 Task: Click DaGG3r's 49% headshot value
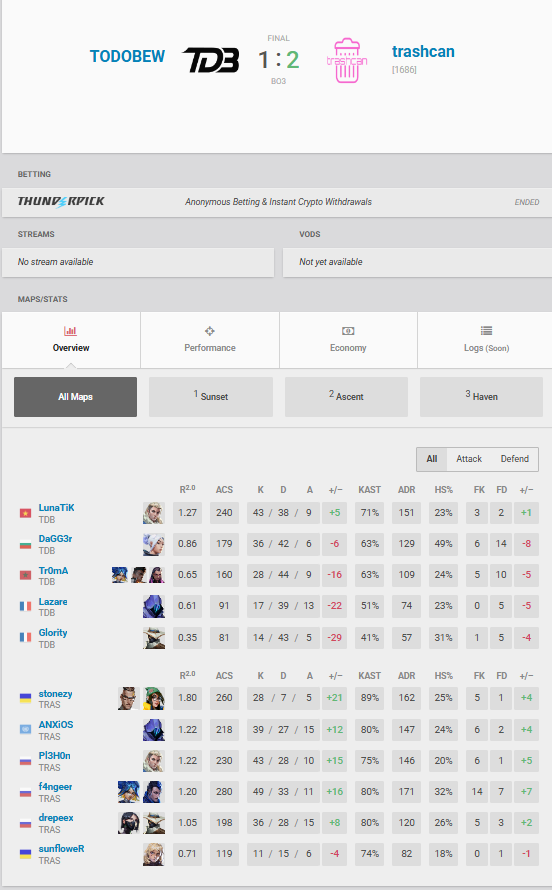click(x=443, y=544)
